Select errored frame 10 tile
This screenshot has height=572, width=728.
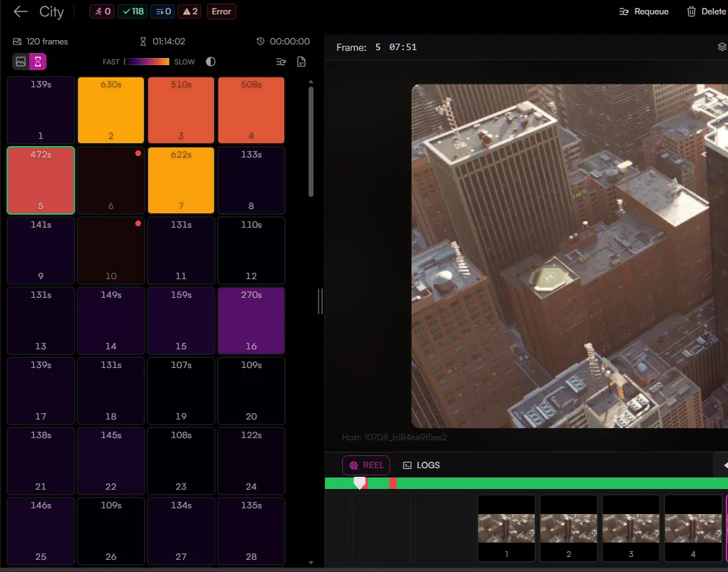click(111, 251)
